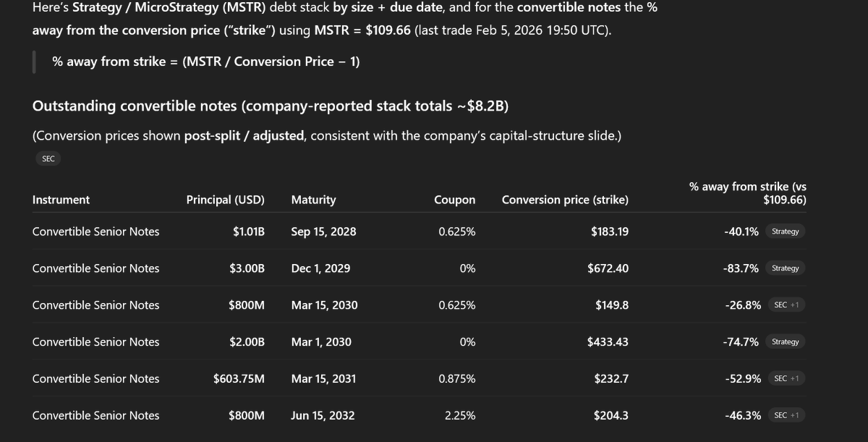Click the % away from strike column header

point(748,193)
